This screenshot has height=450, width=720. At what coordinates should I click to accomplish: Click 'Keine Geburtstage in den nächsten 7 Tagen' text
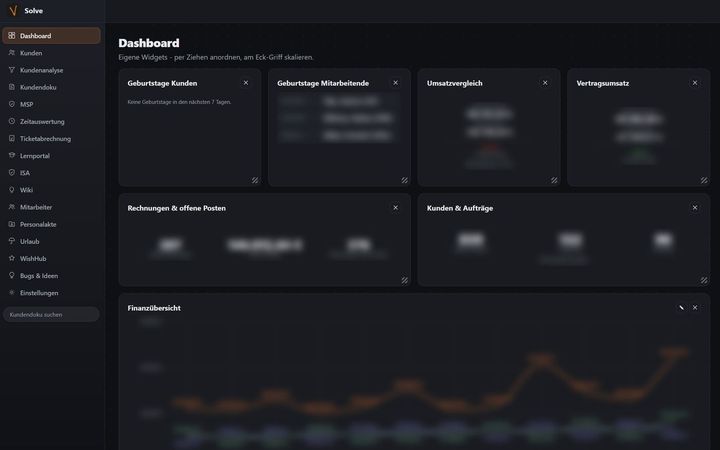click(180, 102)
